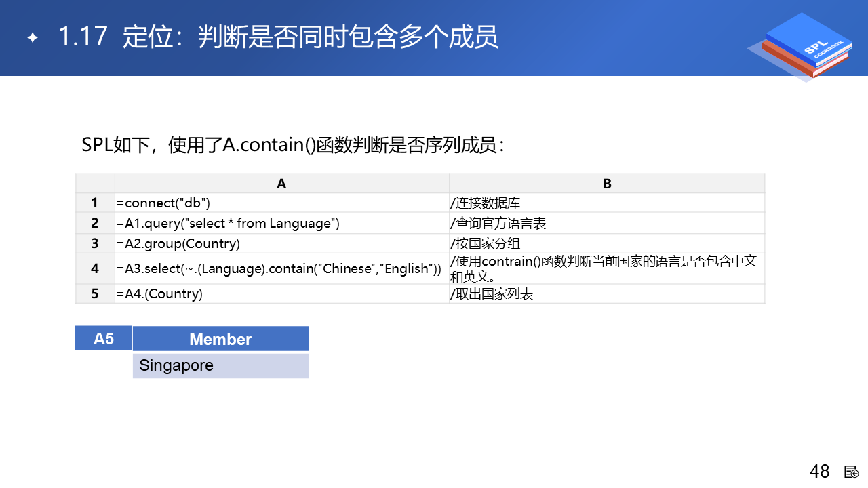868x488 pixels.
Task: Click the slide page number 48
Action: (x=820, y=472)
